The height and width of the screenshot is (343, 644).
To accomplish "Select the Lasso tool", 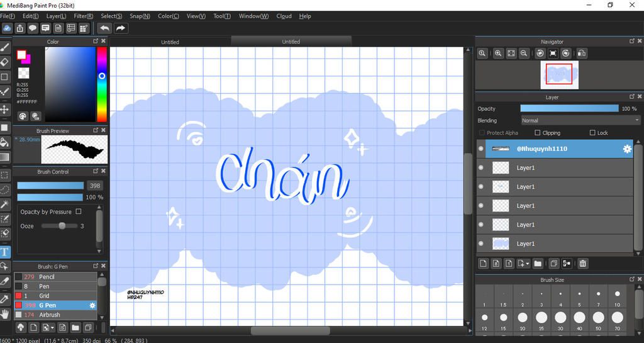I will (4, 190).
